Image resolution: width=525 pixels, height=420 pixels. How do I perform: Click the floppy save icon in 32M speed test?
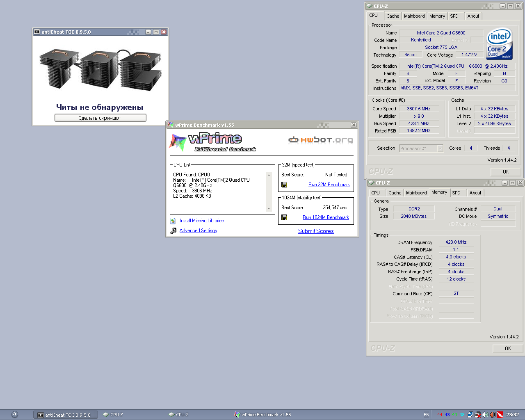pyautogui.click(x=284, y=185)
